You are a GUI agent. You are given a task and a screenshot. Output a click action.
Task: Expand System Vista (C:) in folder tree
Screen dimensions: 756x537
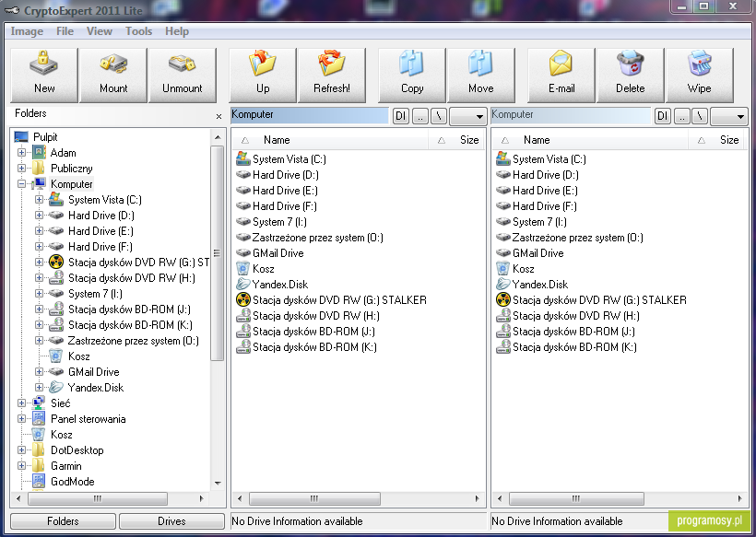pyautogui.click(x=39, y=199)
